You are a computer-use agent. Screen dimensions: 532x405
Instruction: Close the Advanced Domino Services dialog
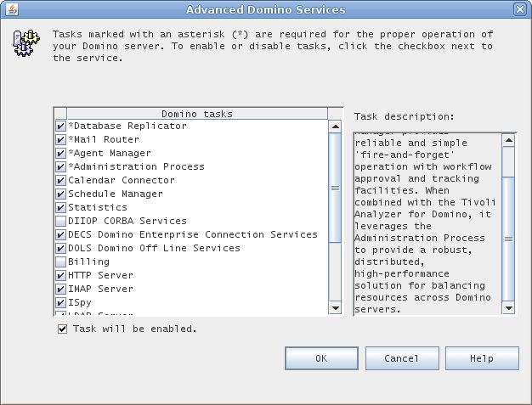click(x=520, y=9)
